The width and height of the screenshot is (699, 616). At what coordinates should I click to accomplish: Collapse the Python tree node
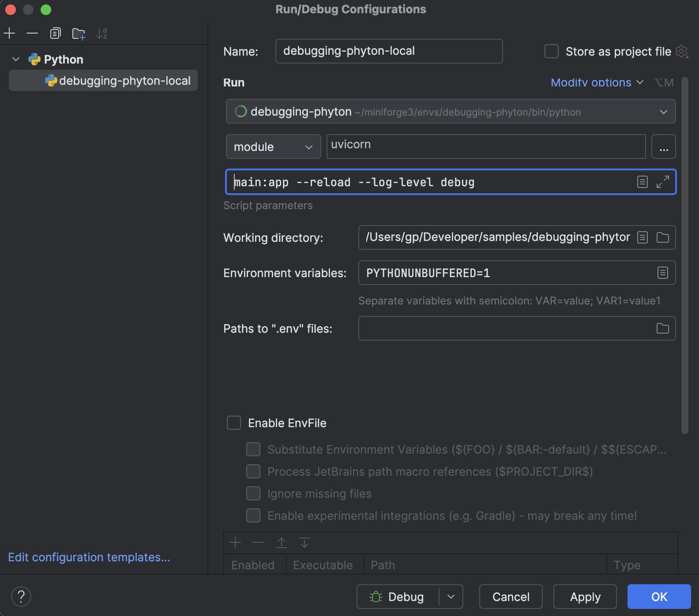[x=16, y=59]
